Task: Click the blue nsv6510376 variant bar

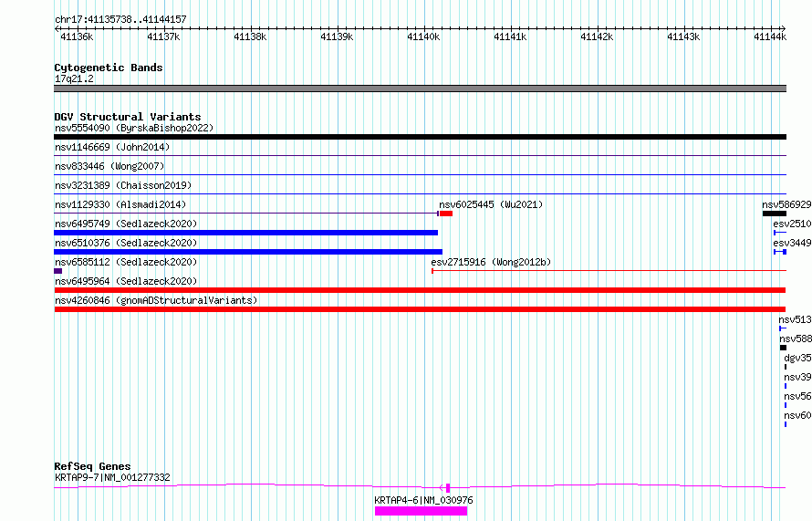Action: 248,252
